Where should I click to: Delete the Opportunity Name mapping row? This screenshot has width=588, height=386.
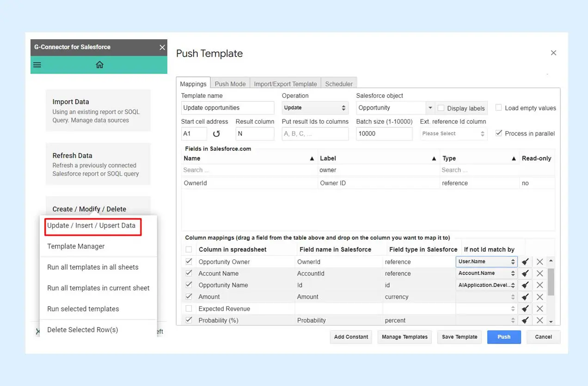(x=539, y=285)
